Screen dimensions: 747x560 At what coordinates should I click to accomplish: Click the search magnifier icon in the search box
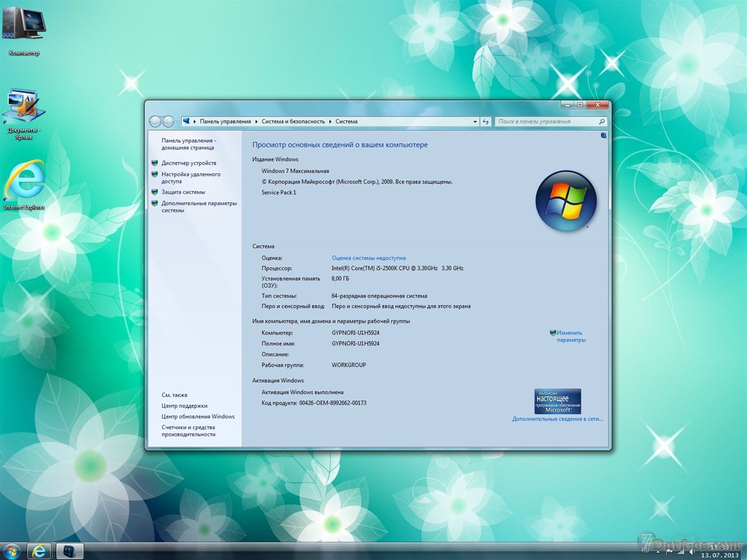click(x=601, y=122)
